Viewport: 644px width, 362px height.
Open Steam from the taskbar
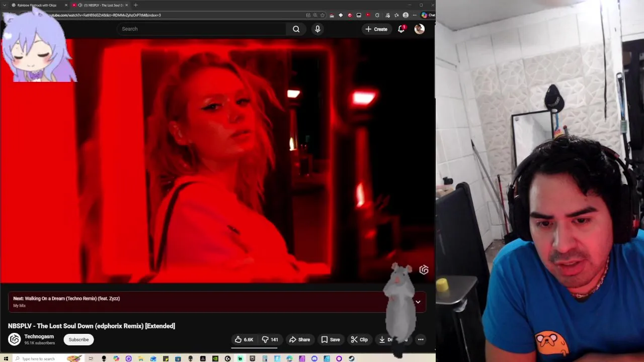[x=351, y=358]
